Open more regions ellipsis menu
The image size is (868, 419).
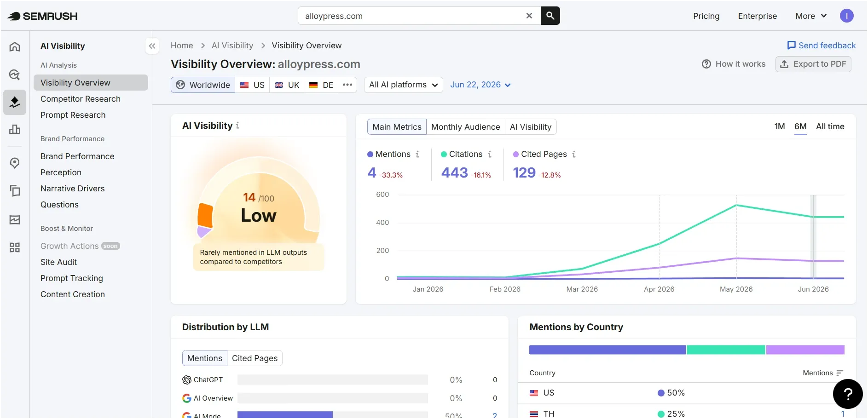pyautogui.click(x=347, y=85)
